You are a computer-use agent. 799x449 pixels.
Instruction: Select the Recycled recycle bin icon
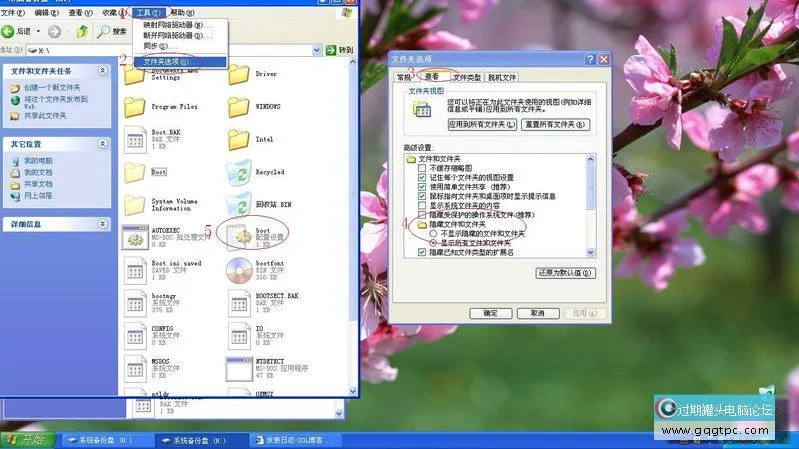tap(238, 172)
